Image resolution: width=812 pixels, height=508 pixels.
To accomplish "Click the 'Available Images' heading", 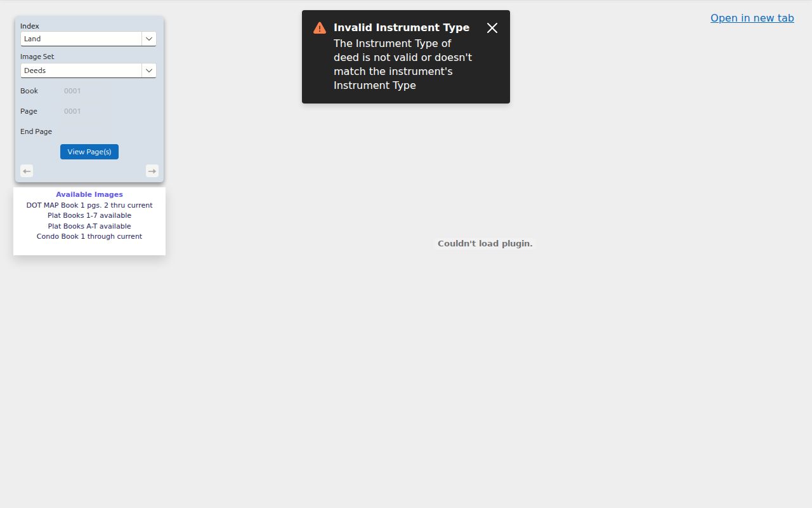I will (89, 194).
